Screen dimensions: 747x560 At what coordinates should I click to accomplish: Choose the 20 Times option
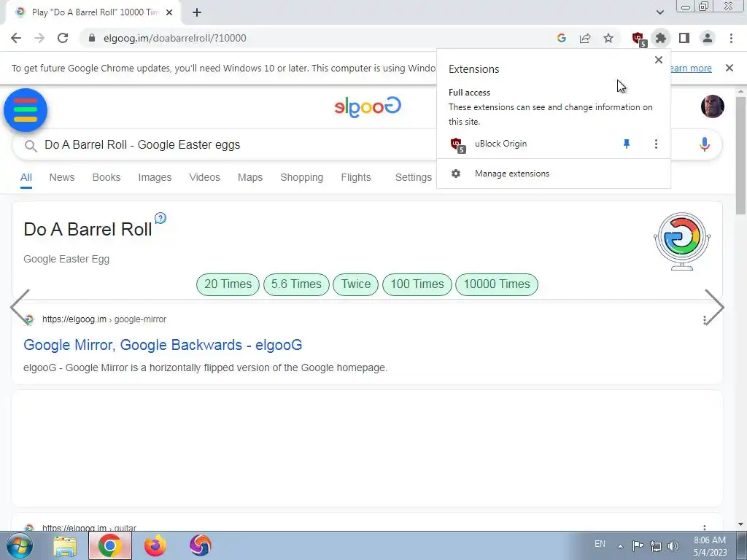tap(228, 284)
